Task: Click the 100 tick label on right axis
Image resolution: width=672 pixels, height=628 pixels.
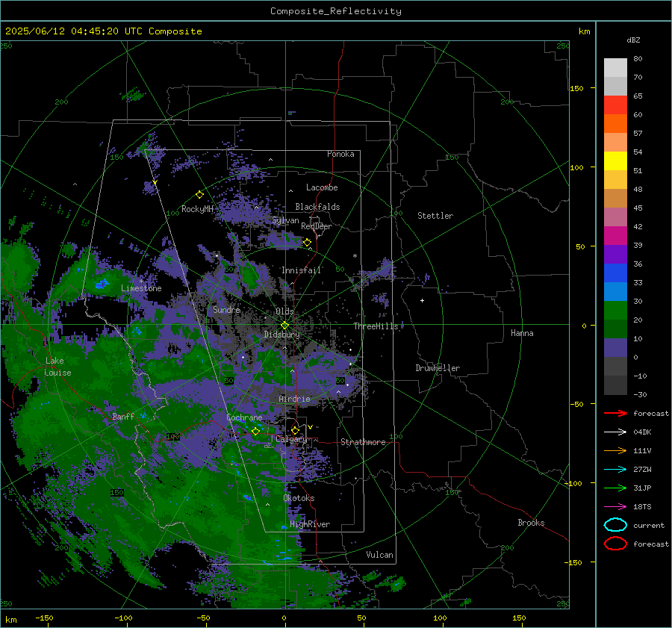Action: [577, 167]
